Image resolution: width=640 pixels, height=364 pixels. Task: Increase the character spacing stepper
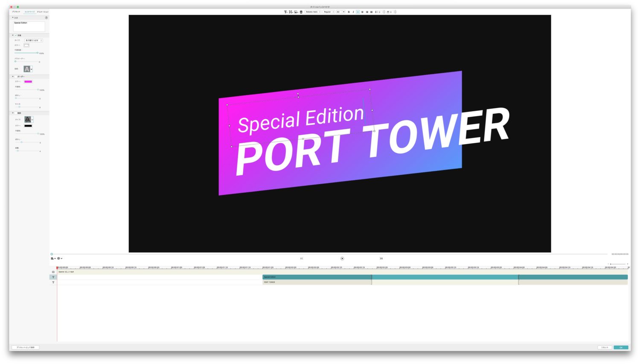395,11
